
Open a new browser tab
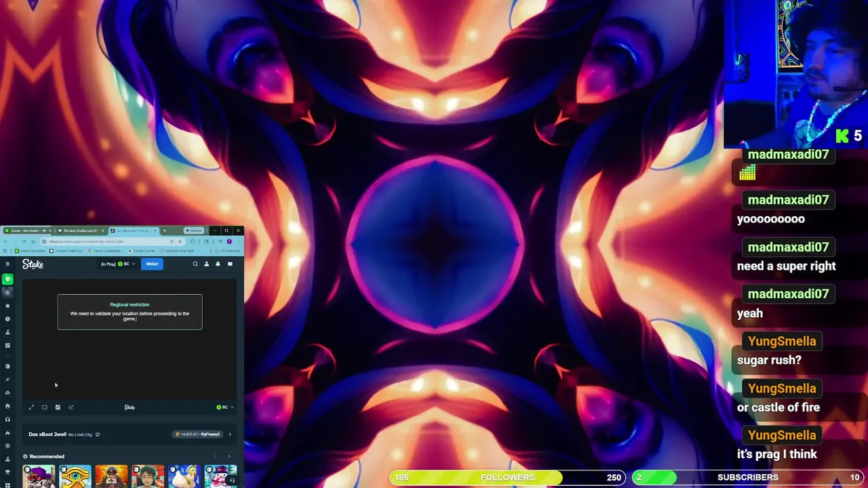164,230
